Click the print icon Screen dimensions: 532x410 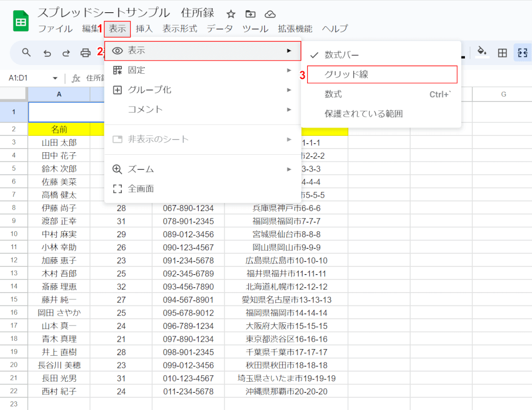(x=86, y=52)
